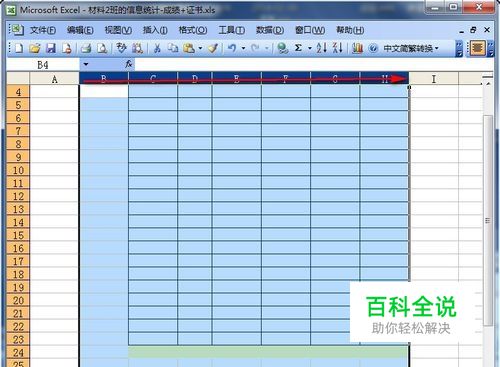Expand formatting toolbar options chevron at far right
Screen dimensions: 500x367
[491, 48]
